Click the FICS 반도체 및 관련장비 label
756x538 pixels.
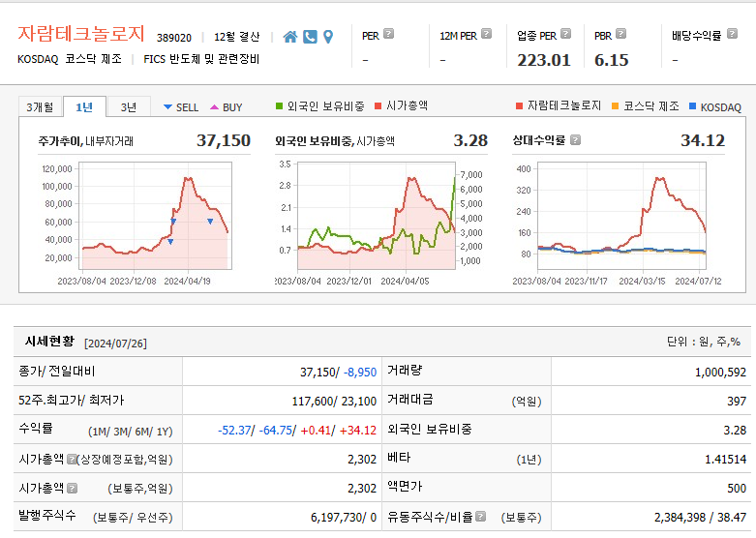tap(201, 59)
